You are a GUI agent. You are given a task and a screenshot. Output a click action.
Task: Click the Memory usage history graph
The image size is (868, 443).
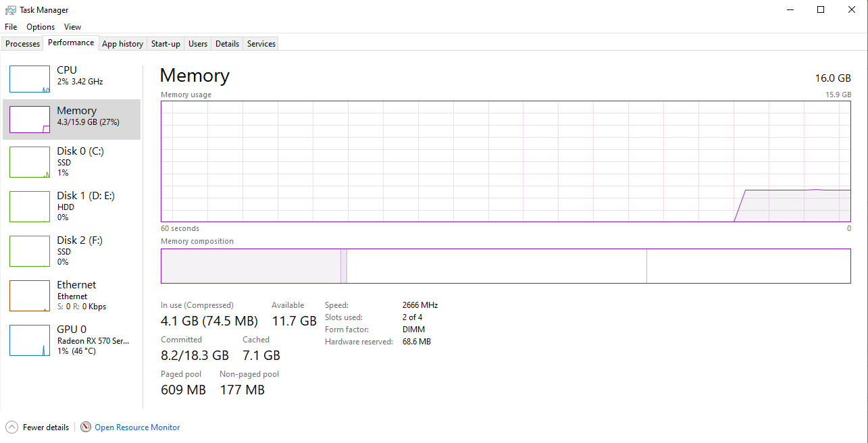coord(505,161)
